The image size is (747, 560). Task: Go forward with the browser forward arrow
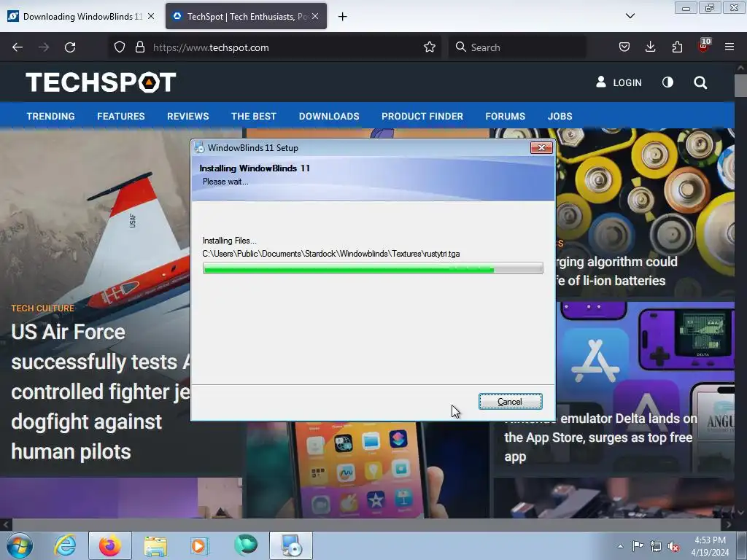point(44,47)
